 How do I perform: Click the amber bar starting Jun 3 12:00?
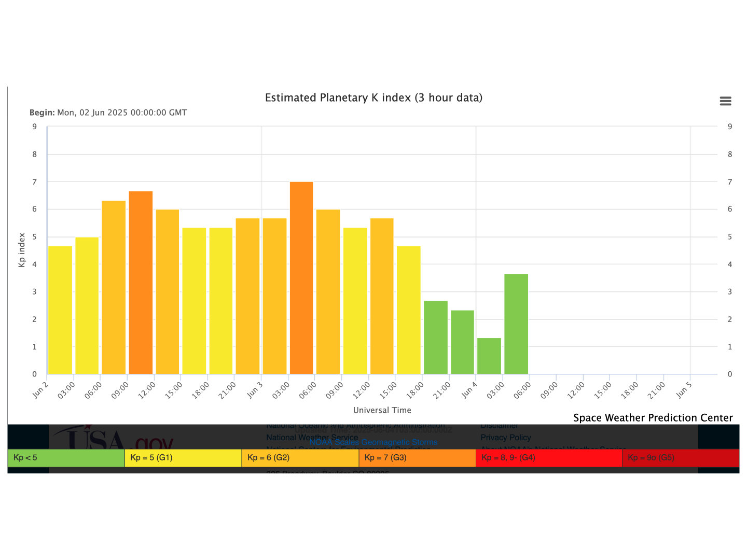(382, 296)
